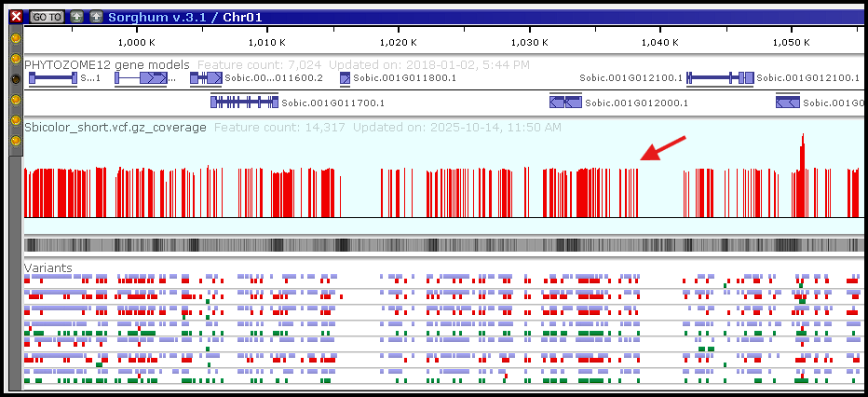Click the fifth circle button in left sidebar

coord(16,120)
